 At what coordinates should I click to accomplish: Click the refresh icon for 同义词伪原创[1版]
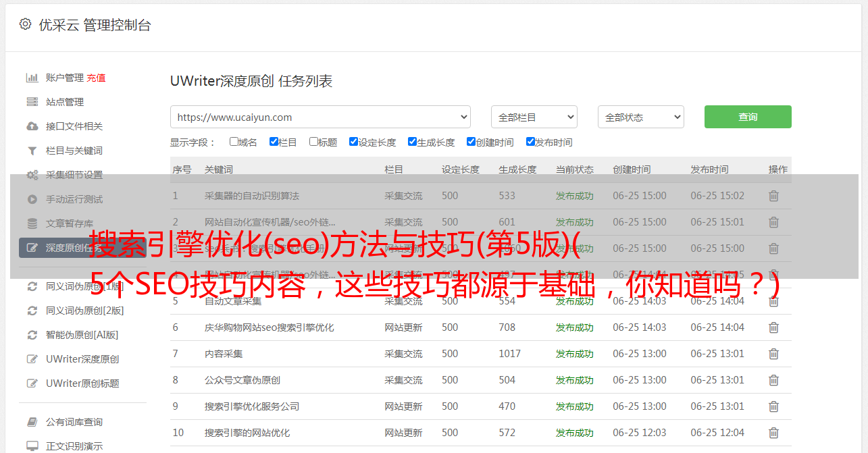pos(32,286)
